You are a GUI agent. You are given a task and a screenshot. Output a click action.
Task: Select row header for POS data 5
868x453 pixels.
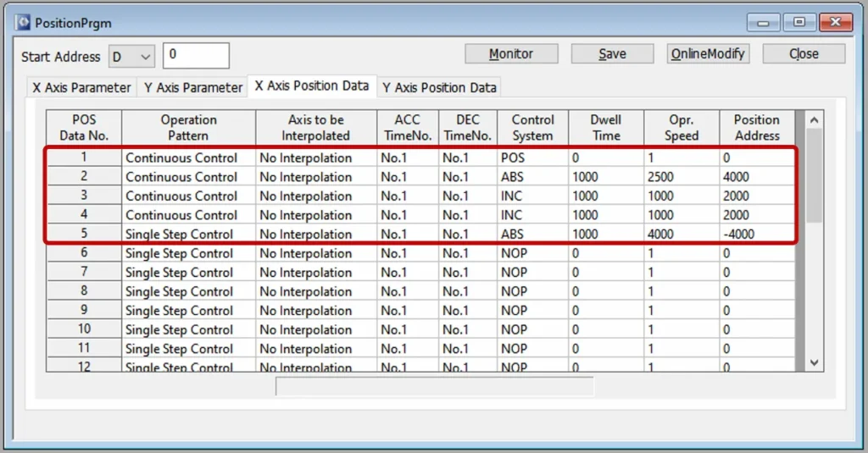[x=84, y=234]
